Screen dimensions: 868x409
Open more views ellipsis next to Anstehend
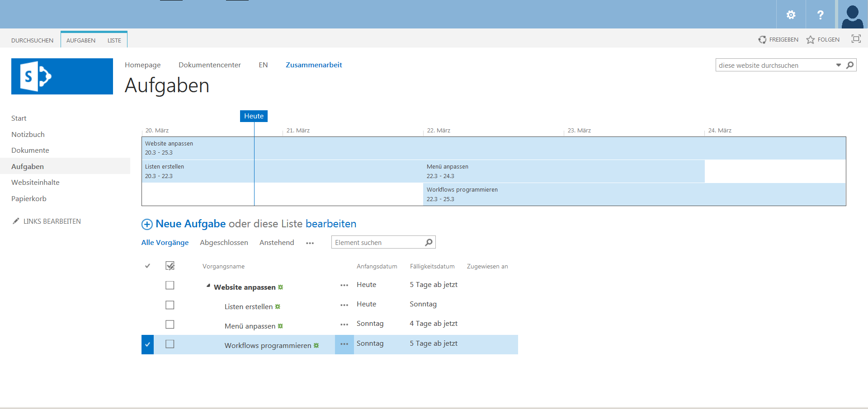click(310, 243)
